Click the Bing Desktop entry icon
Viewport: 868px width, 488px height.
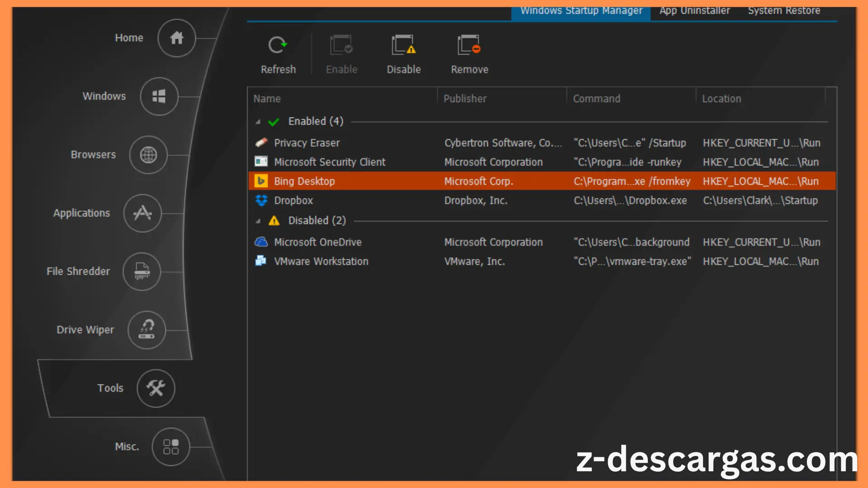coord(261,181)
